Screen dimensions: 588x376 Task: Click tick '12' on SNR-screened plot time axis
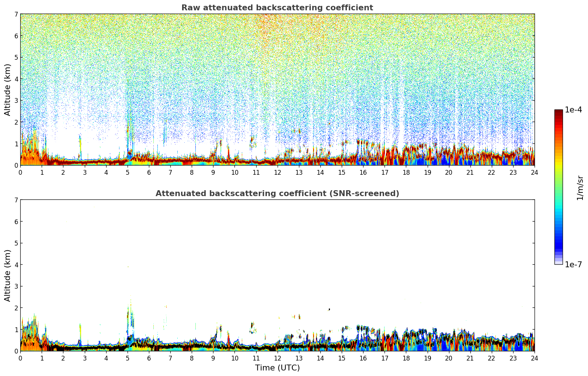[x=277, y=358]
